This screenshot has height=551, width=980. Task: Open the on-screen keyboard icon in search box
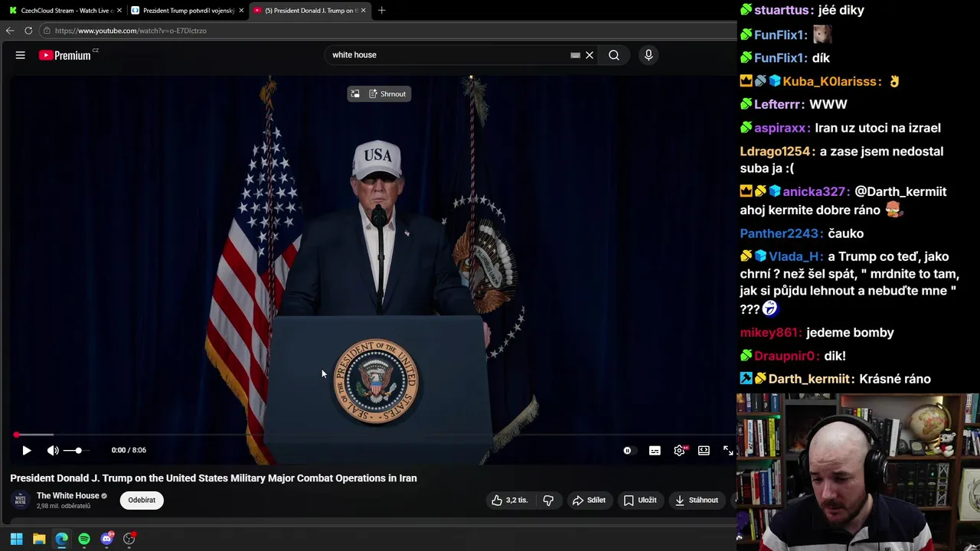coord(575,55)
